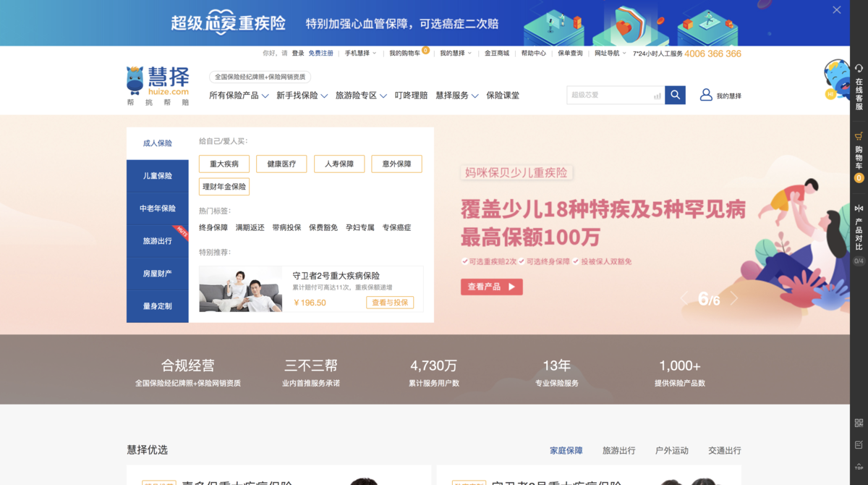868x485 pixels.
Task: Close the top banner advertisement
Action: [836, 10]
